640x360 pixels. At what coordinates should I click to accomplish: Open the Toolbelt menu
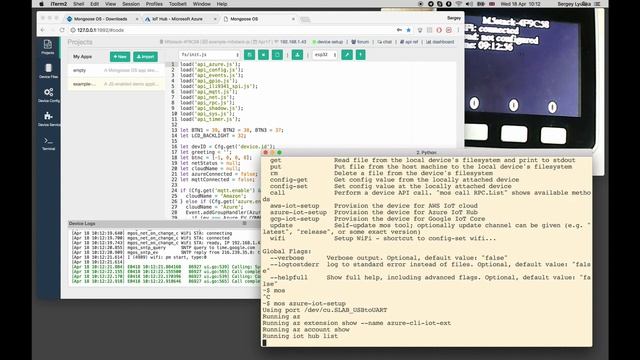click(x=178, y=4)
